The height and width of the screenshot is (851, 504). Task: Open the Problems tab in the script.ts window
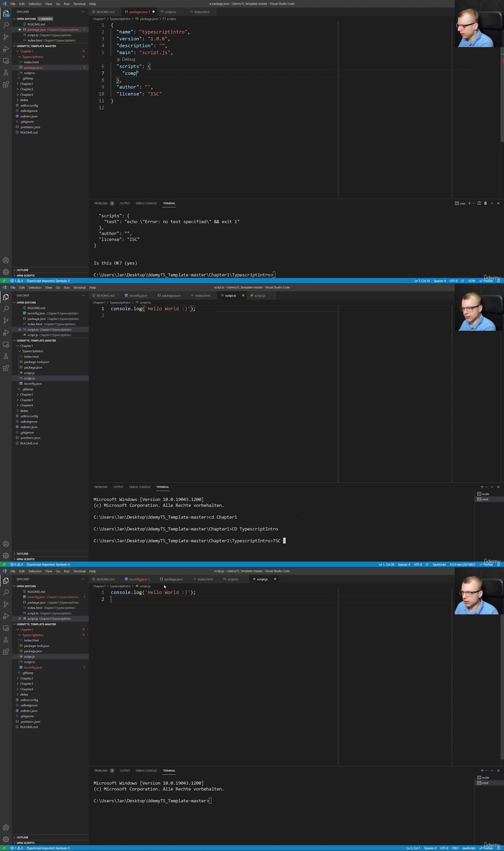pyautogui.click(x=101, y=487)
